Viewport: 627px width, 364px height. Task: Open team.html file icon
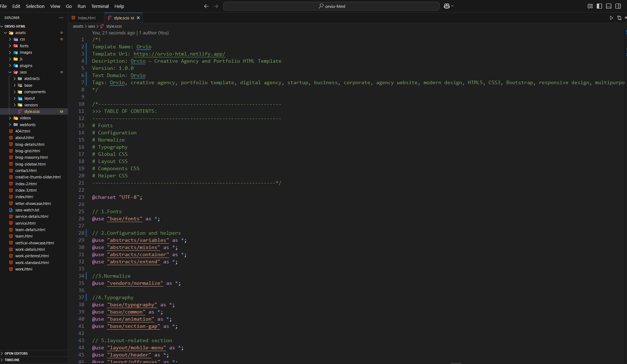click(11, 236)
